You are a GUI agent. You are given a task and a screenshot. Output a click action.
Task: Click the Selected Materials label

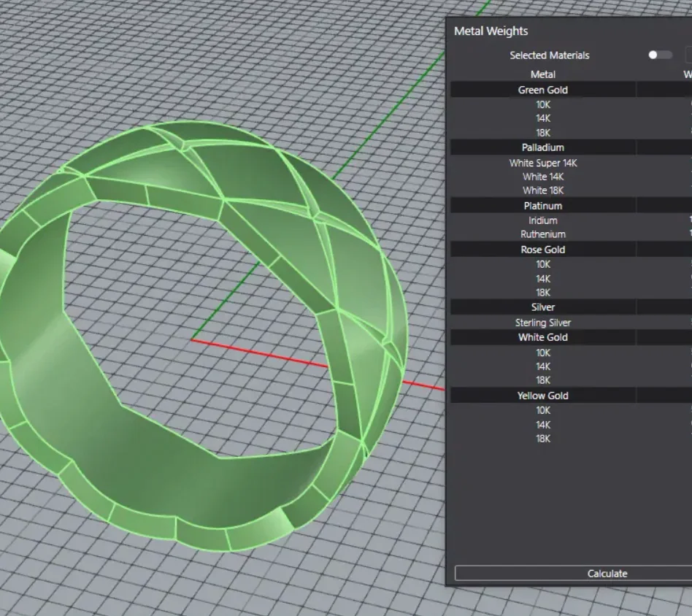[x=550, y=55]
